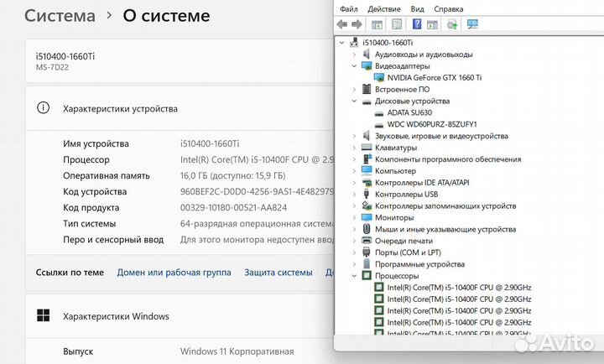Select NVIDIA GeForce GTX 1660 Ti device
Viewport: 604px width, 364px height.
coord(435,78)
